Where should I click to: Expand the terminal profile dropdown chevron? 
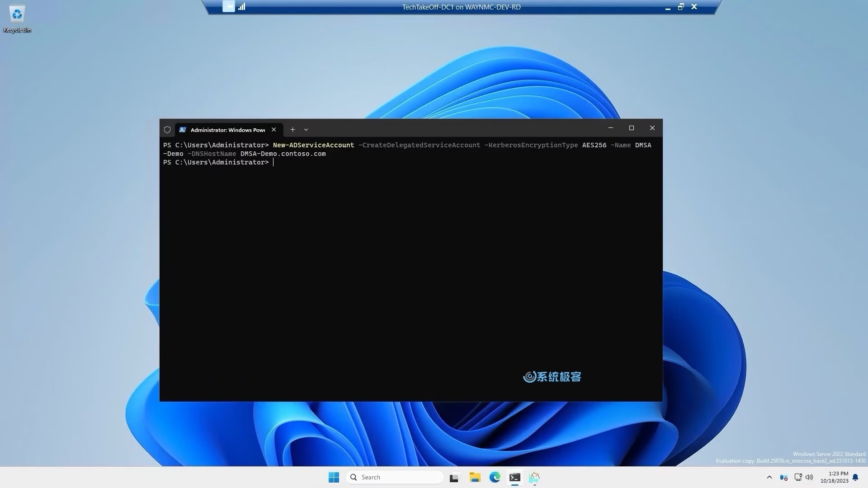pyautogui.click(x=306, y=130)
